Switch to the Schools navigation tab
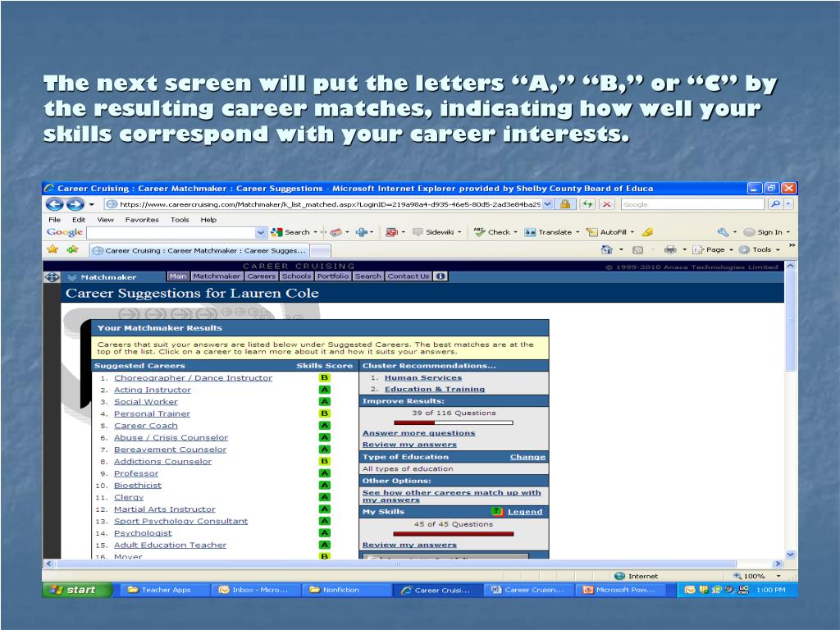Viewport: 840px width, 630px height. pyautogui.click(x=297, y=276)
